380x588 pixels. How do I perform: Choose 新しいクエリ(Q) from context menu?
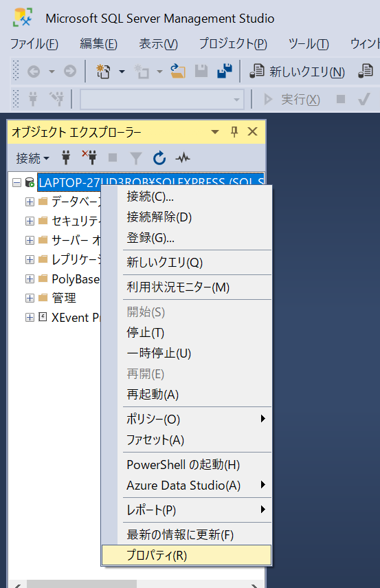(x=187, y=263)
